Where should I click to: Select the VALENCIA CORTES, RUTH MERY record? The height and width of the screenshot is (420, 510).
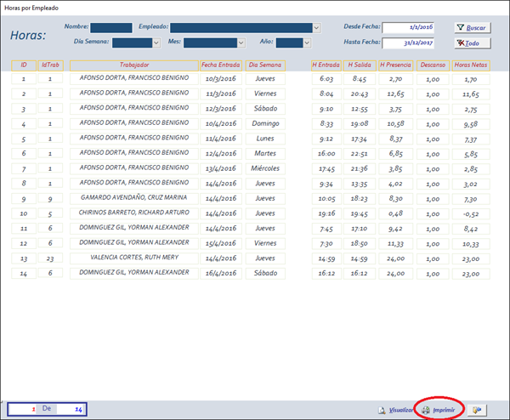click(133, 257)
